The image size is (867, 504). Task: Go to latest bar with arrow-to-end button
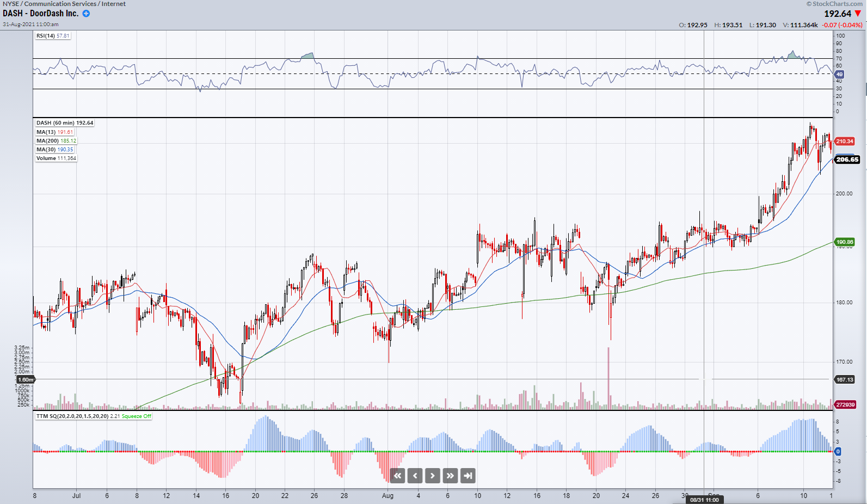(468, 476)
